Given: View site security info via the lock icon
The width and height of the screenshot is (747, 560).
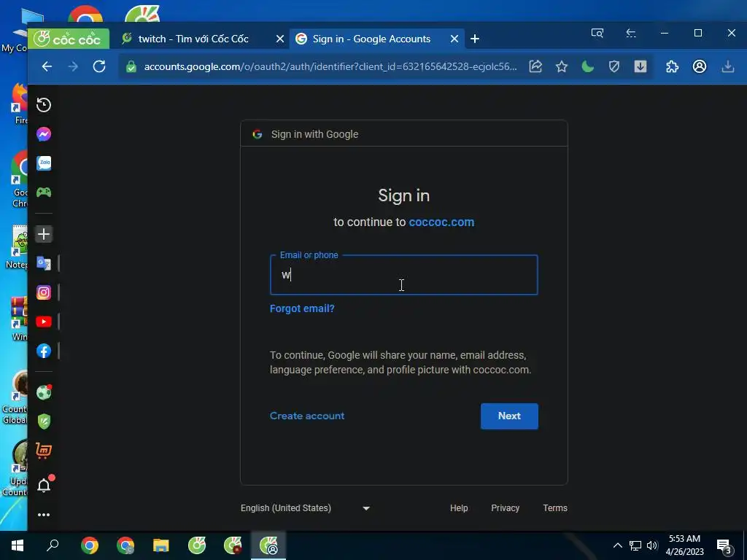Looking at the screenshot, I should (x=131, y=66).
